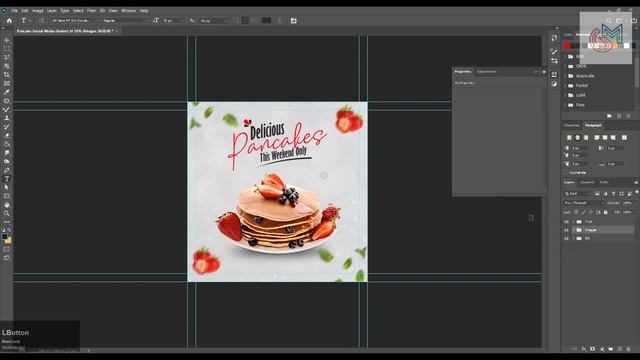This screenshot has height=360, width=640.
Task: Select the Zoom tool
Action: [7, 213]
